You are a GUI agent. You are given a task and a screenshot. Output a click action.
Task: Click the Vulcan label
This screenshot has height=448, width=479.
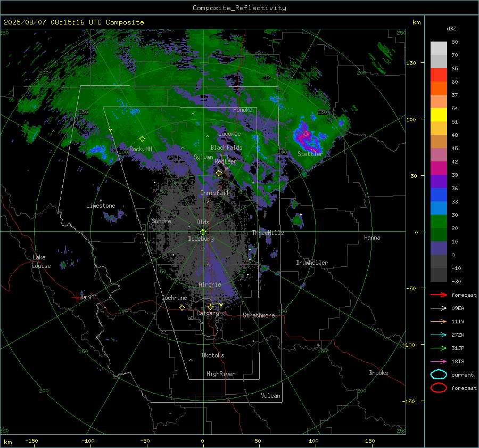pyautogui.click(x=270, y=396)
